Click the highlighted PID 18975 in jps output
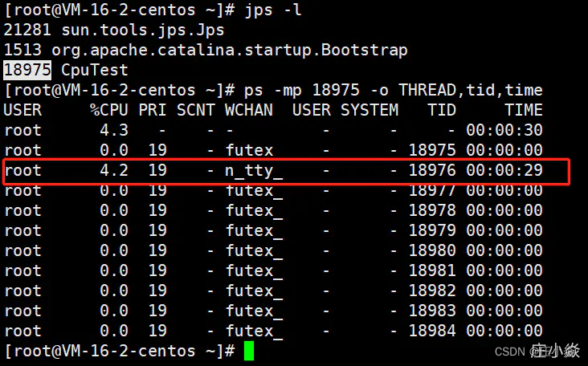Viewport: 588px width, 366px height. pos(27,70)
